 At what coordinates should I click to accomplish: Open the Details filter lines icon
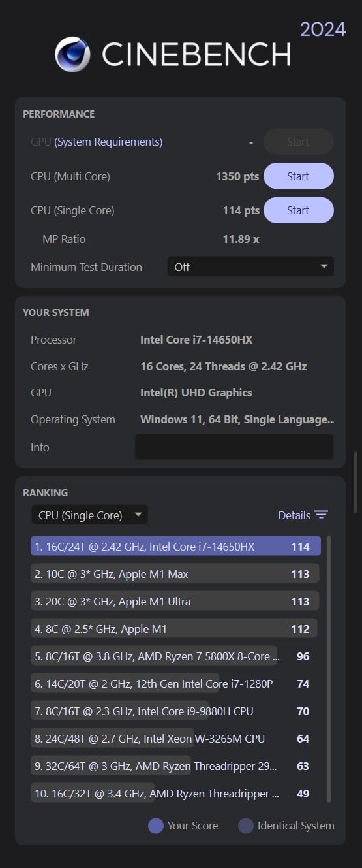[x=321, y=515]
